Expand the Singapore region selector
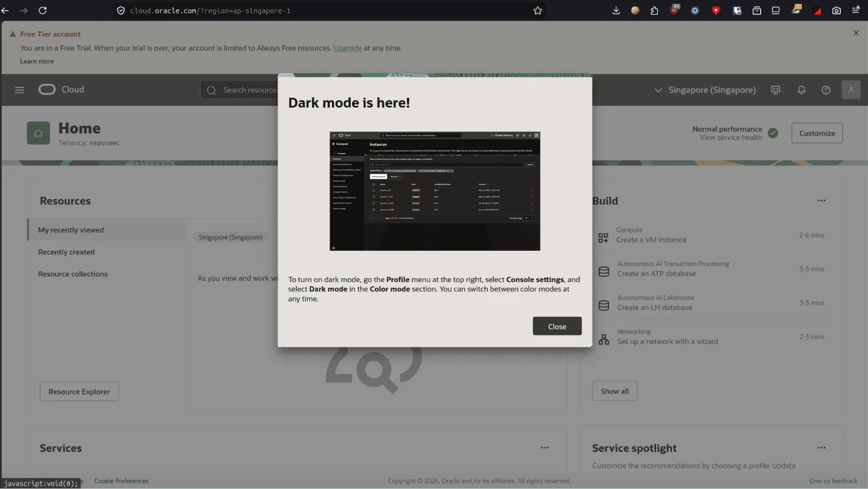 [x=705, y=90]
